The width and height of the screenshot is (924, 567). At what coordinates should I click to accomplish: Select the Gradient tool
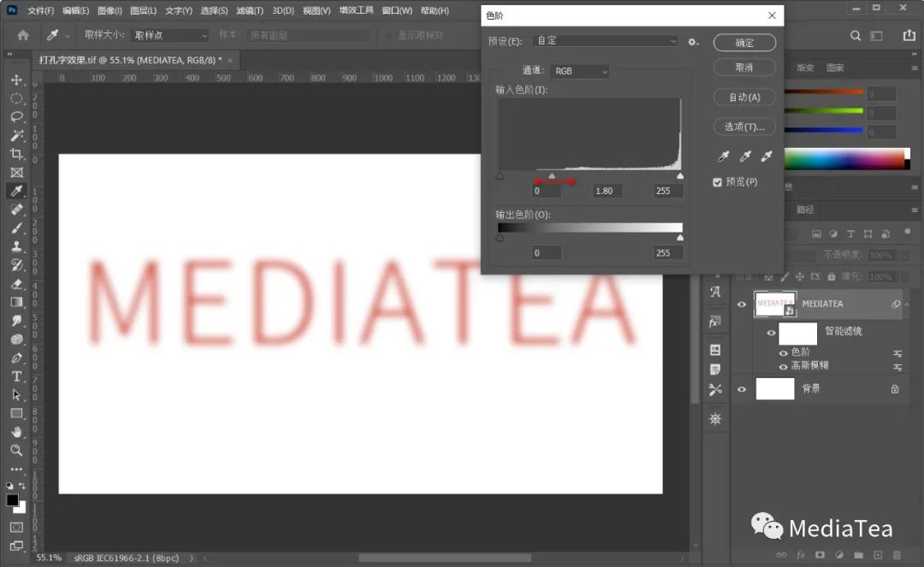coord(16,302)
